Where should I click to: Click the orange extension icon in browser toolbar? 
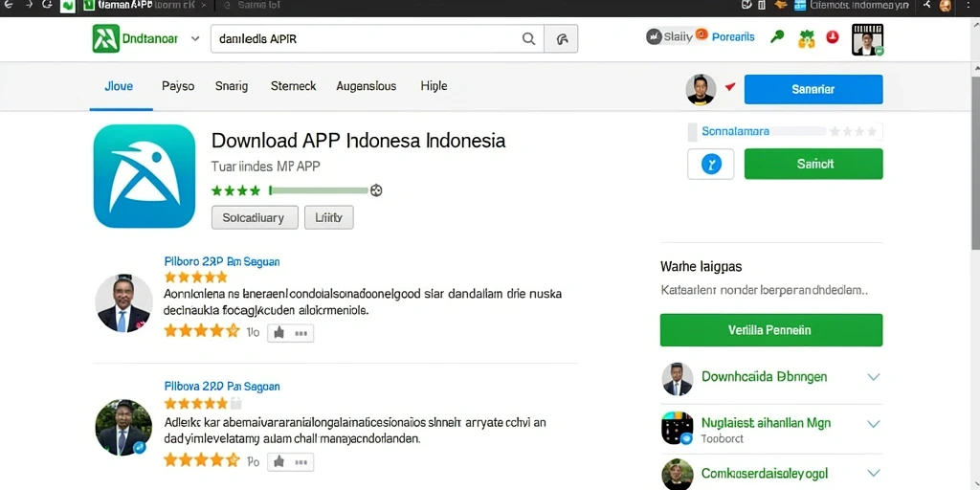780,5
